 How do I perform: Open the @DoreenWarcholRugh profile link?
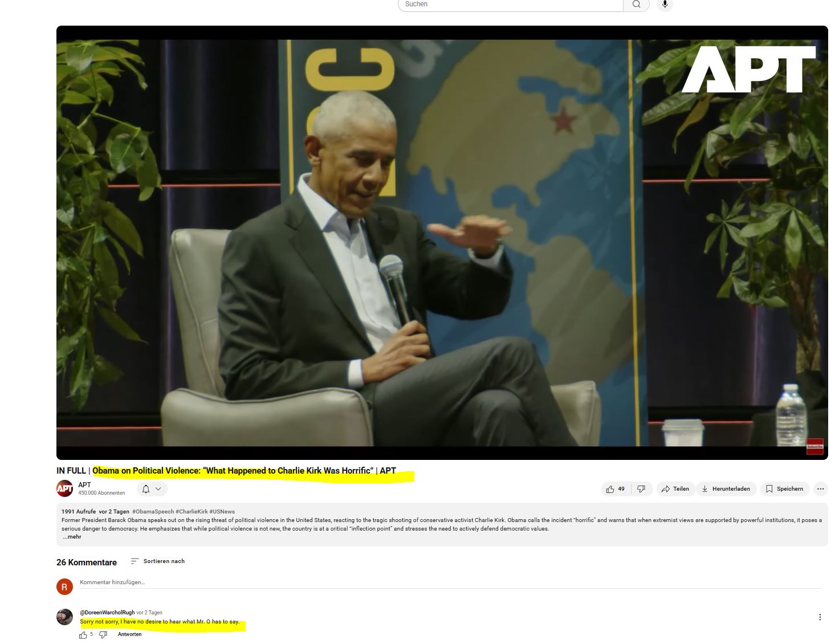(x=107, y=613)
